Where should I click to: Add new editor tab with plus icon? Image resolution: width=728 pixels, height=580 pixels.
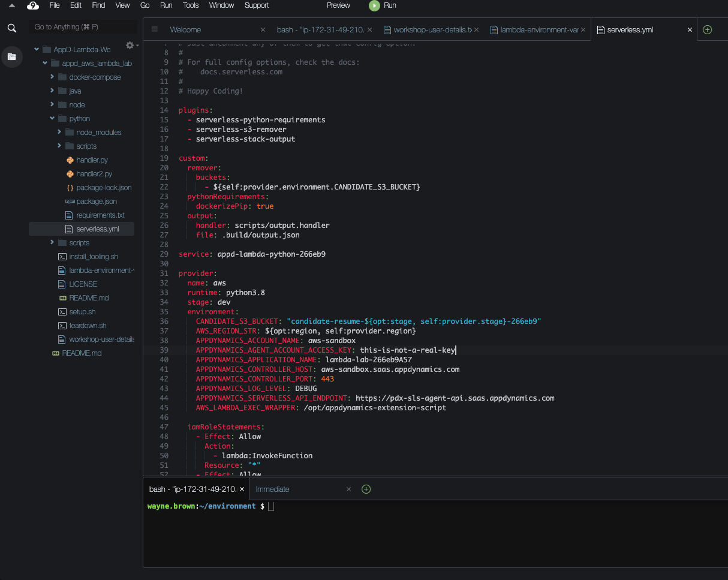[x=707, y=29]
